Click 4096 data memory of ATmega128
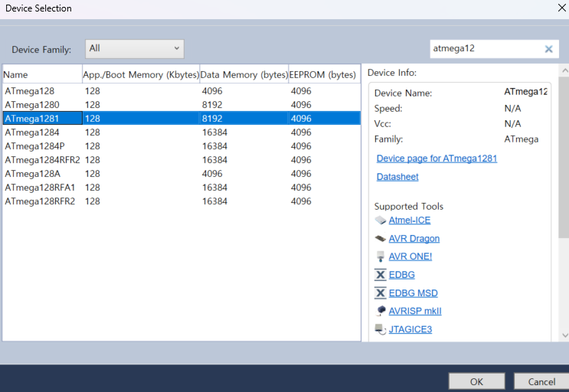569x392 pixels. 212,90
